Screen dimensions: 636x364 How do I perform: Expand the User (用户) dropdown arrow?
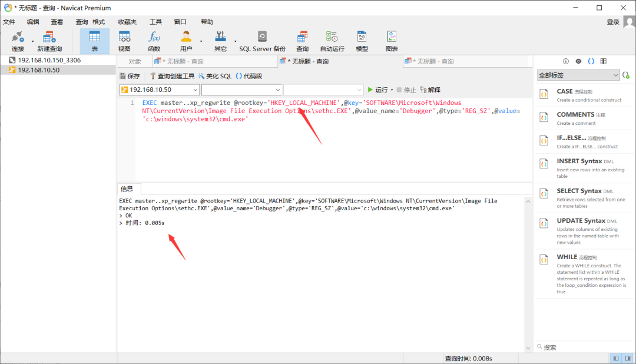(x=201, y=41)
